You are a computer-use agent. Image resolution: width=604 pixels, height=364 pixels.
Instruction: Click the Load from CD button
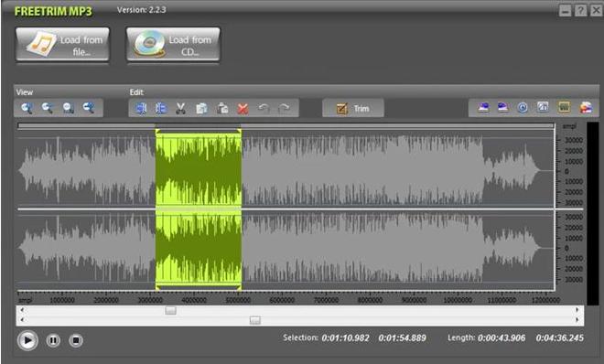pyautogui.click(x=173, y=44)
